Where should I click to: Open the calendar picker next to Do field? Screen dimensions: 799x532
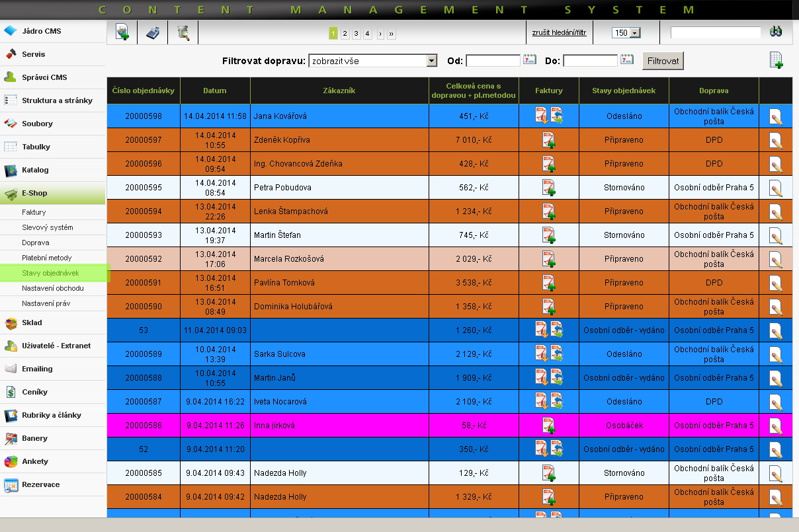(x=627, y=60)
